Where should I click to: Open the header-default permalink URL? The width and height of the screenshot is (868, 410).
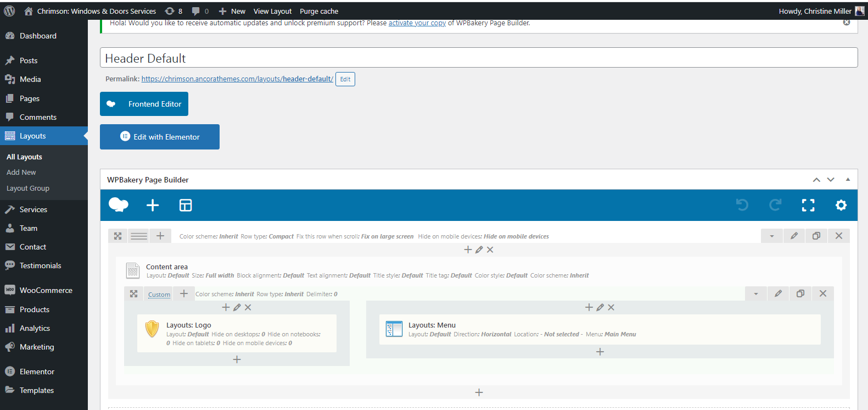[x=237, y=79]
